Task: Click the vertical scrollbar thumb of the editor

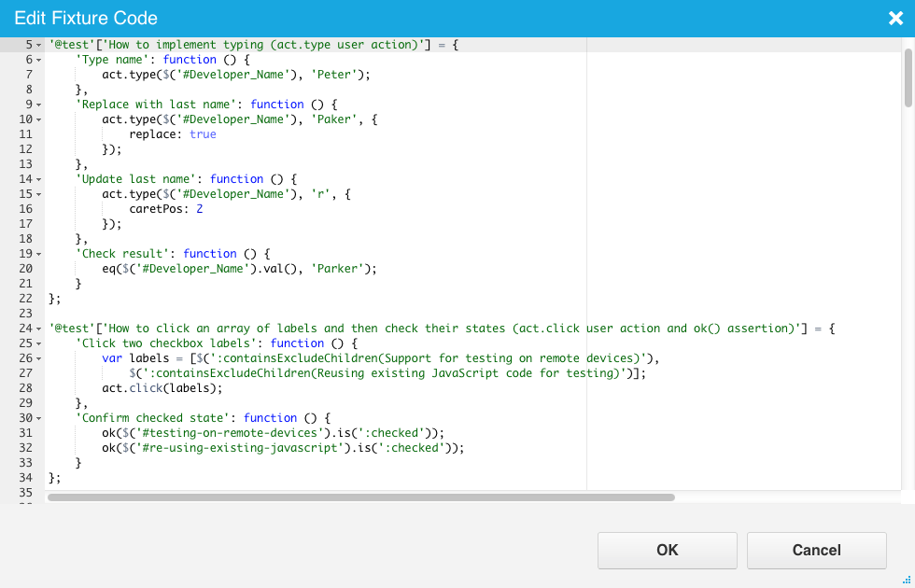Action: pyautogui.click(x=908, y=77)
